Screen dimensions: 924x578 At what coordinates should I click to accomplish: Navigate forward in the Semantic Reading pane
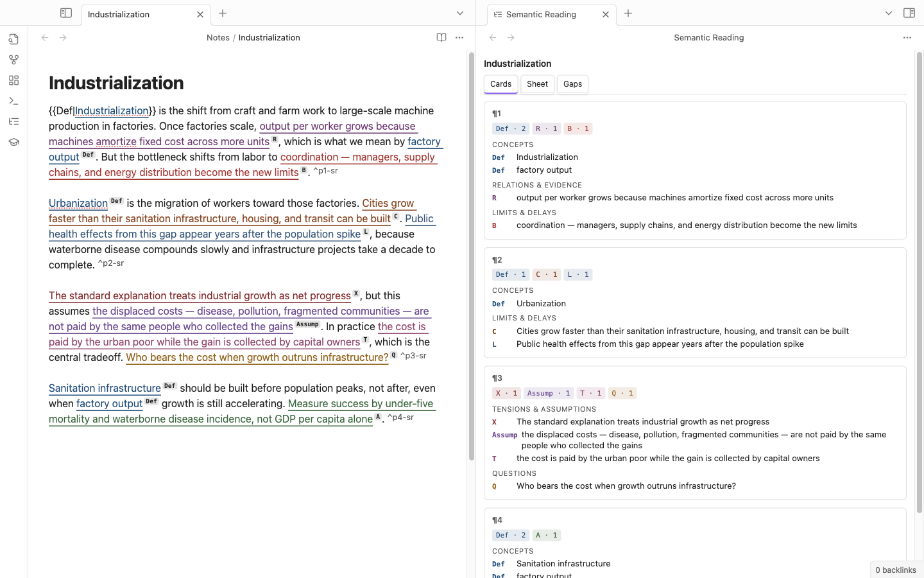[x=511, y=38]
